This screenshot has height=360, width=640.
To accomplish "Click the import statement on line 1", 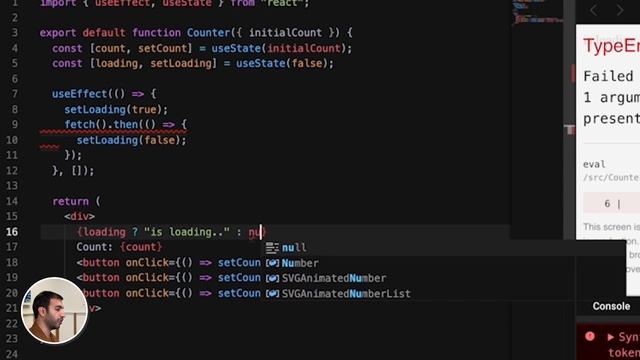I will [x=175, y=3].
